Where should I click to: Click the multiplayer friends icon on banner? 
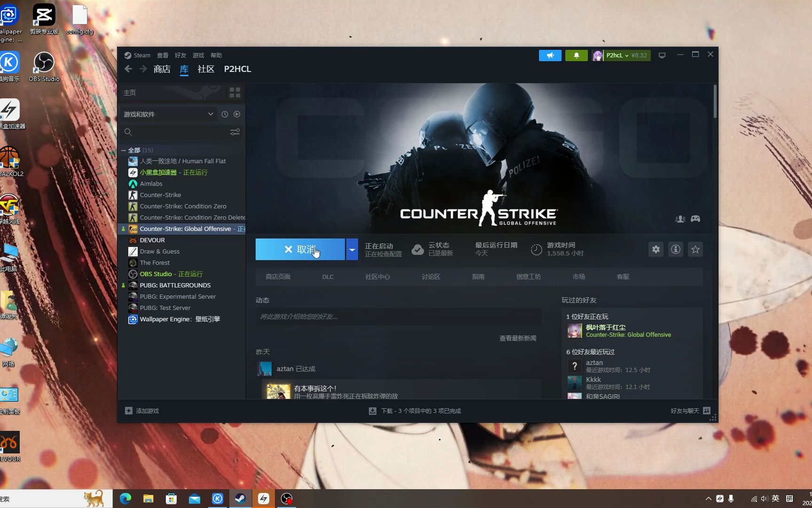click(680, 219)
